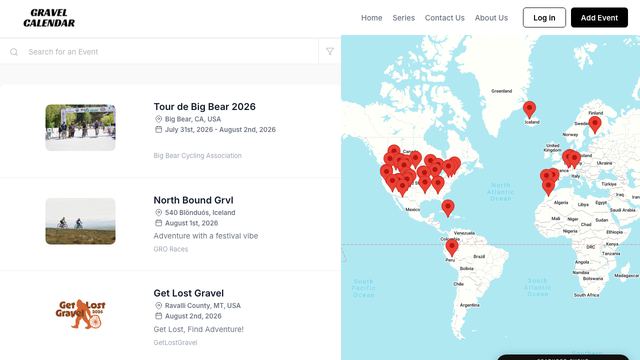Viewport: 640px width, 360px height.
Task: Click the calendar icon beside August 2nd, 2026
Action: [x=158, y=316]
